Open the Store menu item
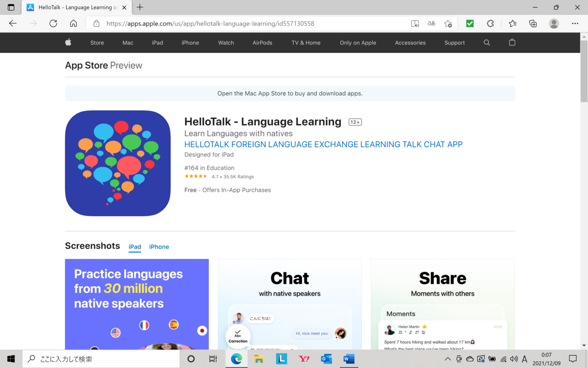The width and height of the screenshot is (588, 368). [97, 43]
